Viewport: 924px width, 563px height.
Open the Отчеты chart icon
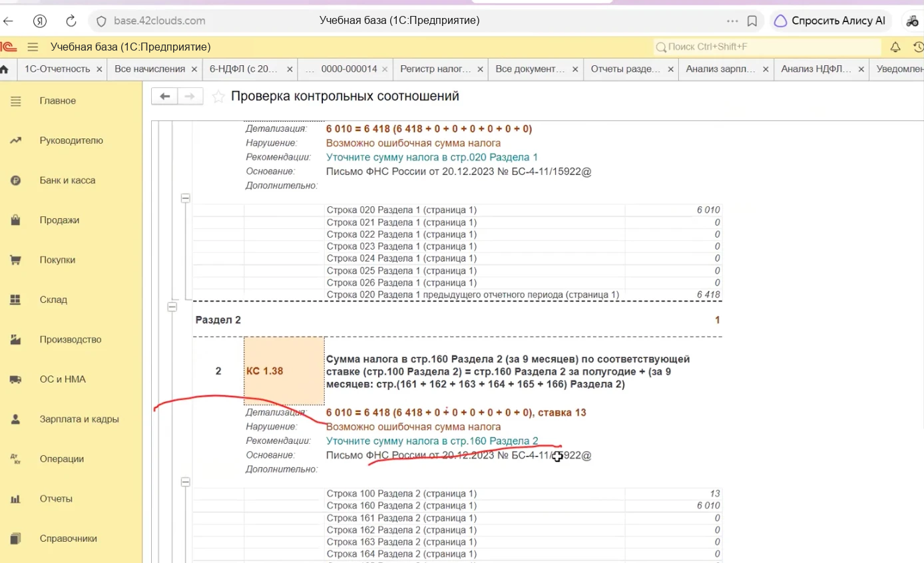pos(16,498)
